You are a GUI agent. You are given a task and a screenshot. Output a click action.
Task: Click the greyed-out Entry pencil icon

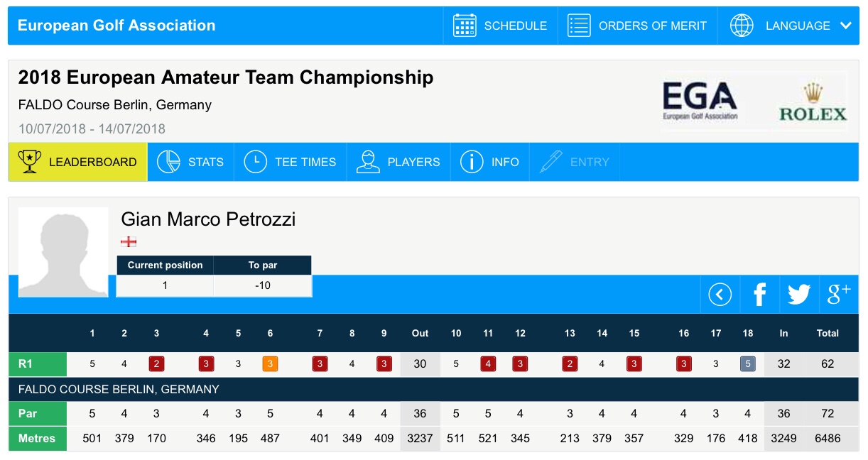(x=550, y=162)
